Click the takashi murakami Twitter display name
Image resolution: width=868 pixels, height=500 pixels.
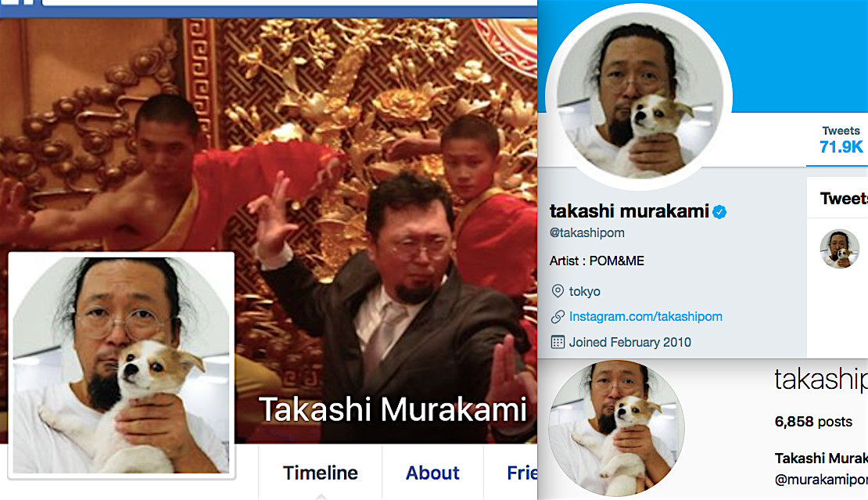[629, 211]
